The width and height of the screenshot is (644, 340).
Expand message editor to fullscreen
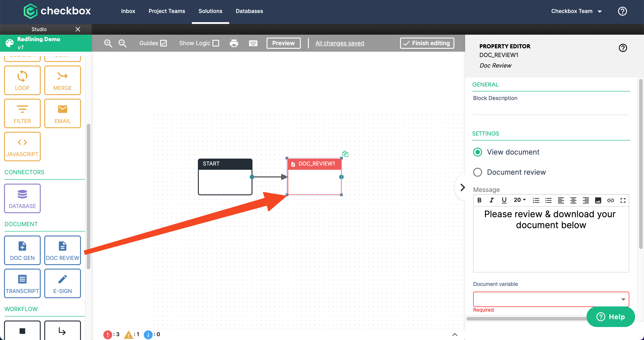pos(623,200)
